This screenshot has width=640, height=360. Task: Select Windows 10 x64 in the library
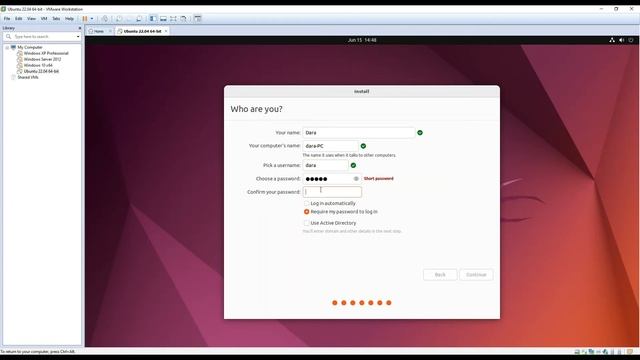[38, 65]
